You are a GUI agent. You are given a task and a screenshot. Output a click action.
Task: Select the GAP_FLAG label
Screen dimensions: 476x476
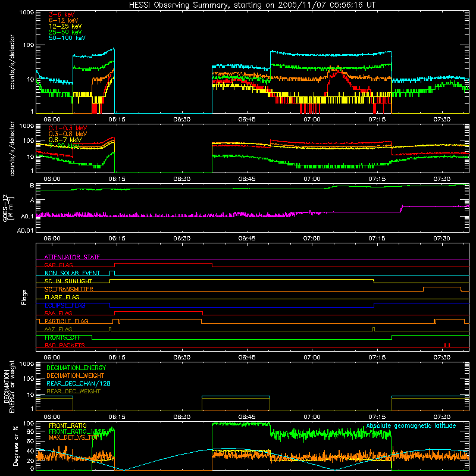click(x=58, y=265)
